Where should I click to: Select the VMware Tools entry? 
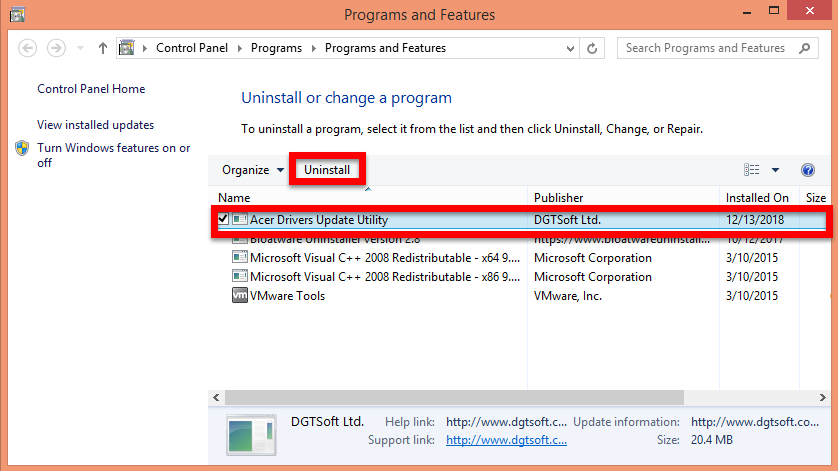pos(288,296)
